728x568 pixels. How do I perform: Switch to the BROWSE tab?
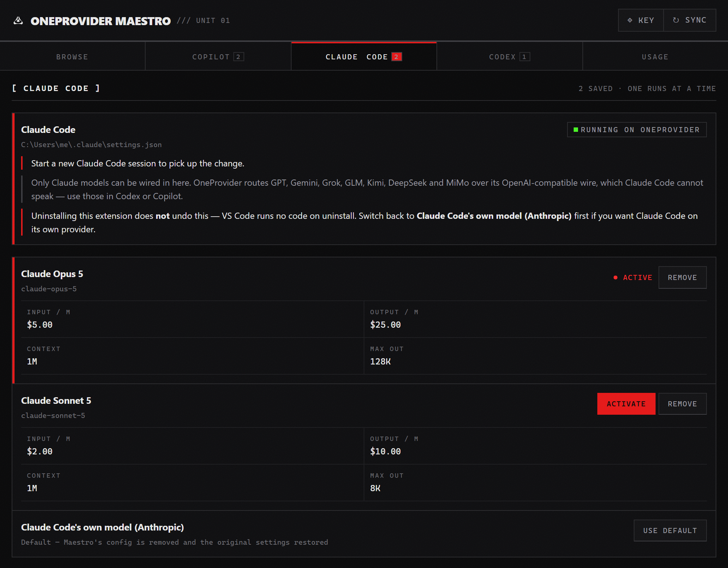point(72,57)
